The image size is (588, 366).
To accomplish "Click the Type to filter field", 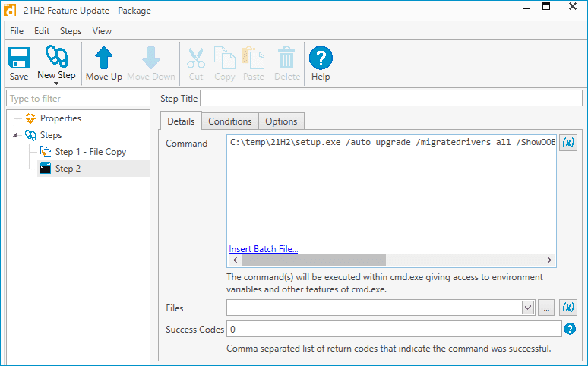I will (x=78, y=99).
